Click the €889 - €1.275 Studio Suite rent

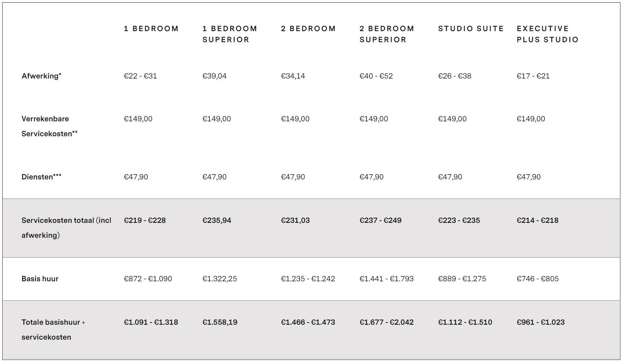462,279
